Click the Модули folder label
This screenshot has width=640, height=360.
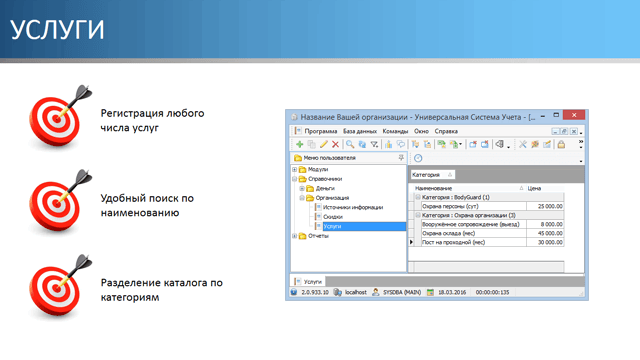[318, 169]
